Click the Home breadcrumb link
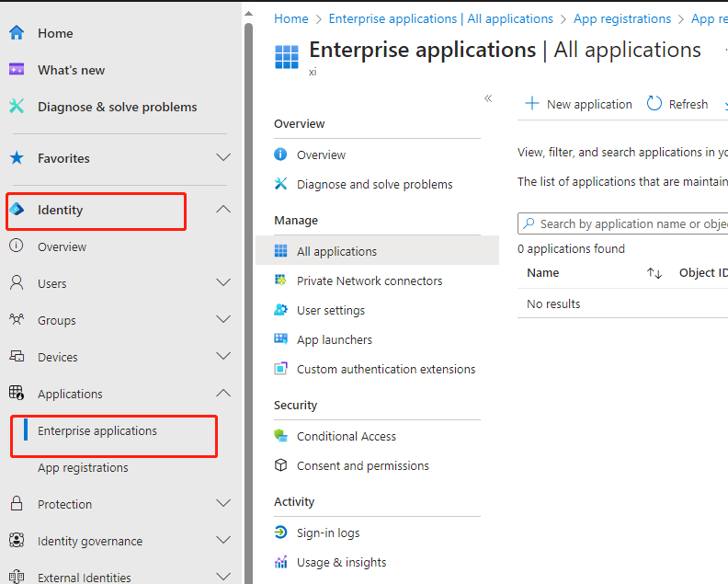728x584 pixels. (291, 18)
